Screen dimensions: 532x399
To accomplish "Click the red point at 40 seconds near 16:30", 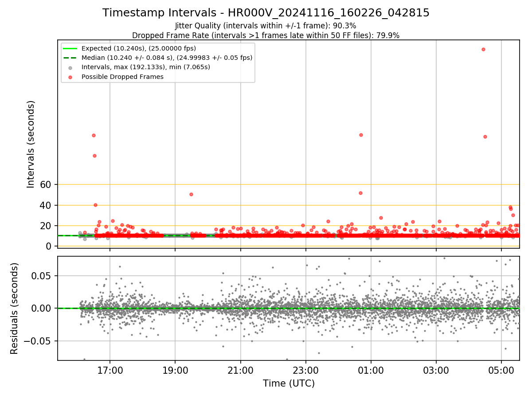I will click(x=95, y=205).
